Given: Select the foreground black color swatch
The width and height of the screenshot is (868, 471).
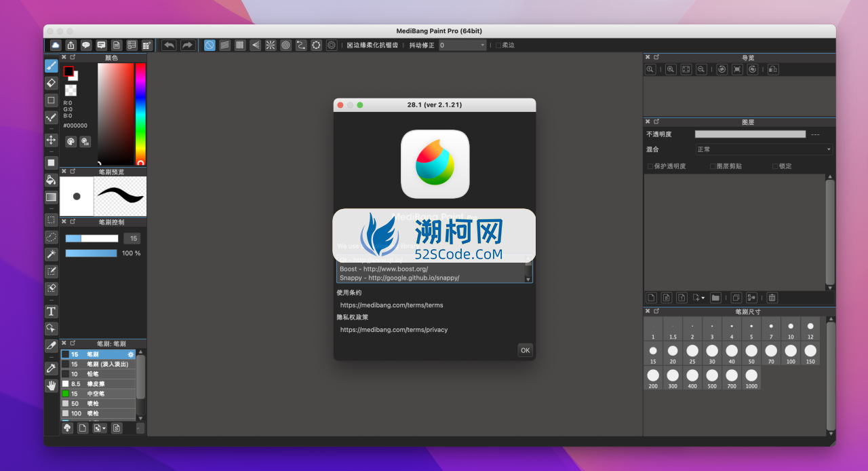Looking at the screenshot, I should [x=68, y=71].
